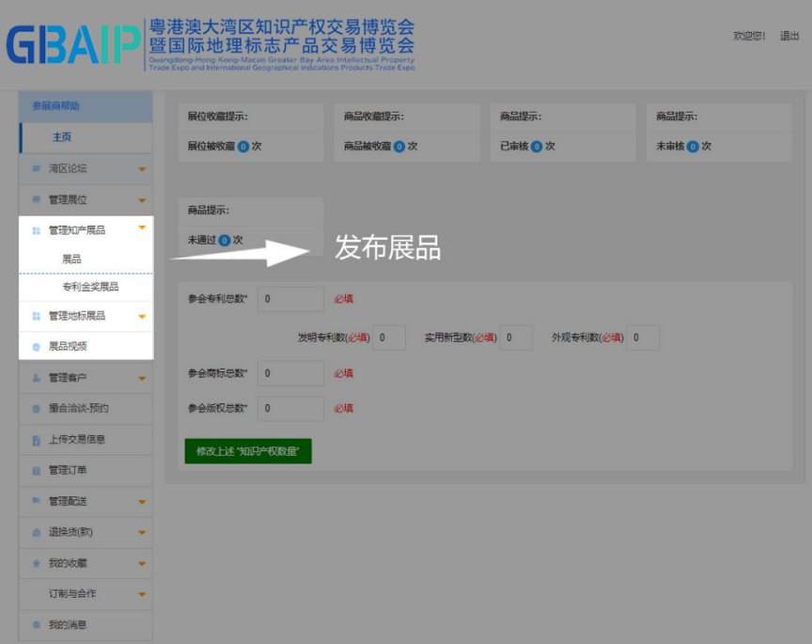The height and width of the screenshot is (644, 812).
Task: Open the 展品视频 menu item
Action: coord(86,346)
